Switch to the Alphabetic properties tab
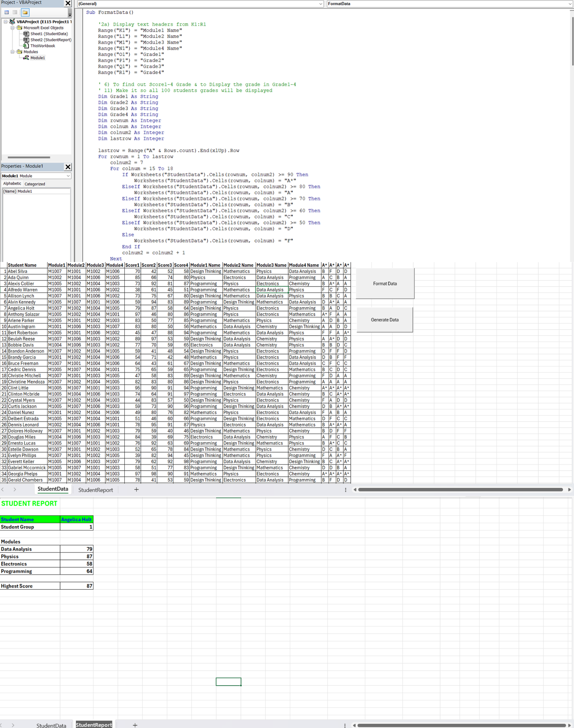 12,184
